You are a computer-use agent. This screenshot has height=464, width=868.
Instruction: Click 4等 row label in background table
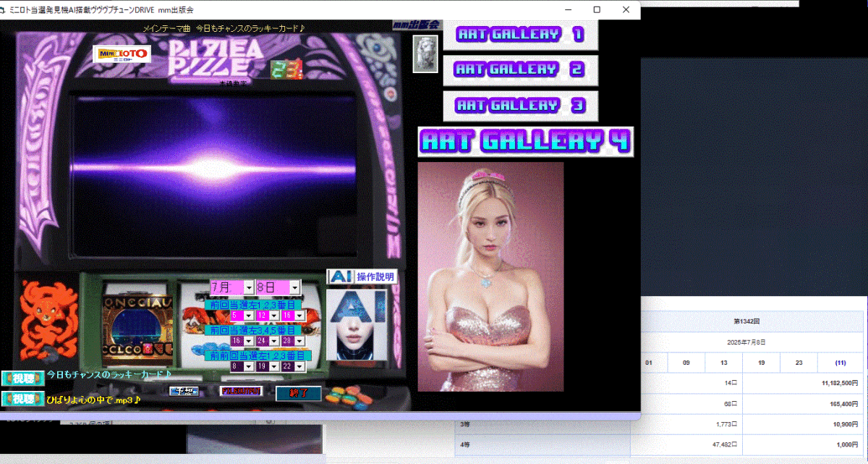click(466, 445)
